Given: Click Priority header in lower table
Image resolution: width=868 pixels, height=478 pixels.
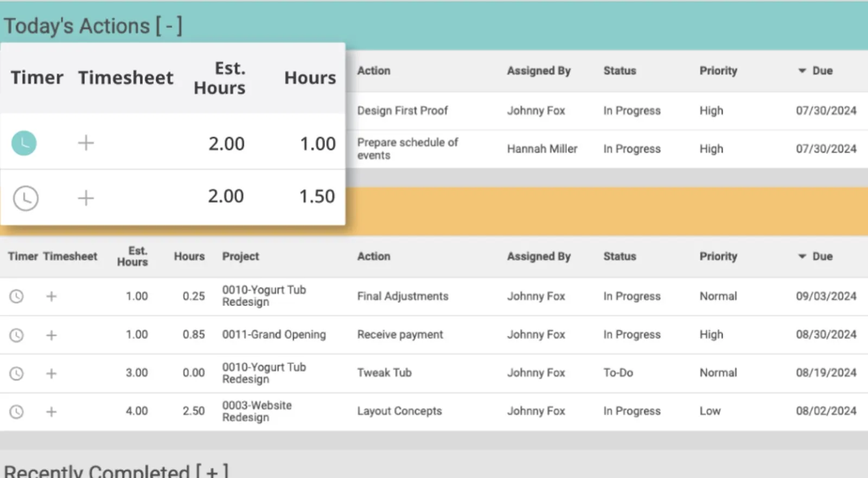Looking at the screenshot, I should [x=718, y=256].
